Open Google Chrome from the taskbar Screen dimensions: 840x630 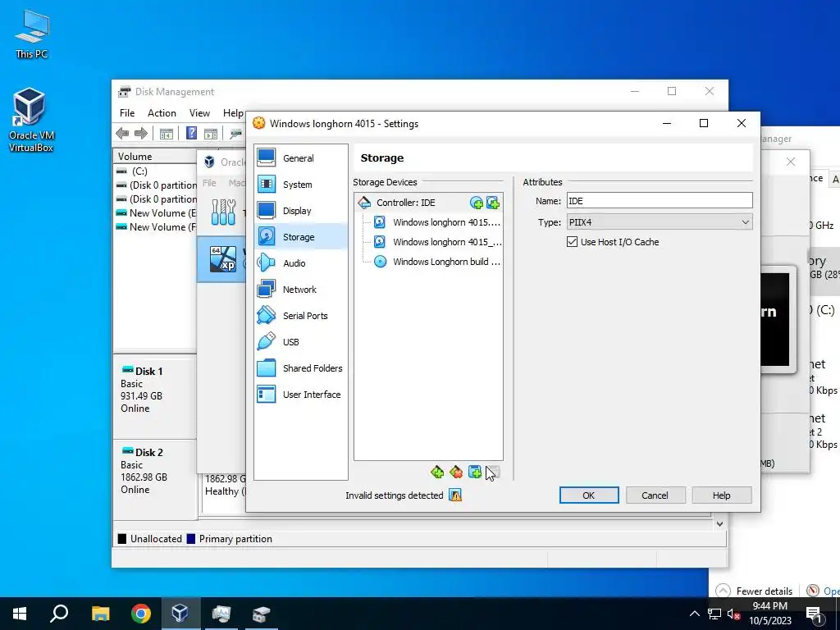[x=141, y=614]
